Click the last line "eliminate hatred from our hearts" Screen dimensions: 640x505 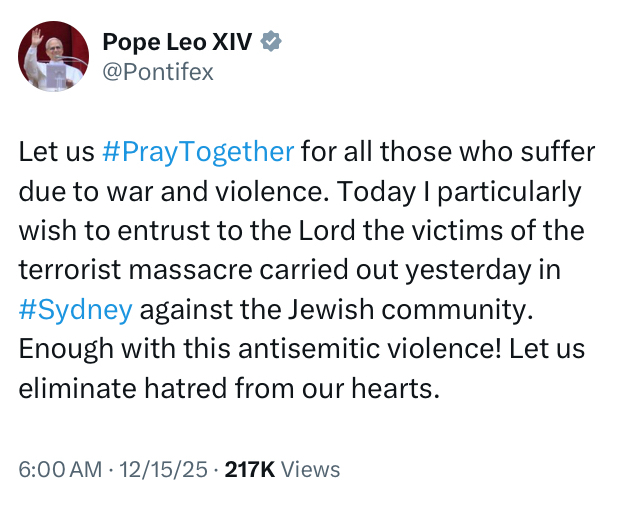(x=228, y=387)
